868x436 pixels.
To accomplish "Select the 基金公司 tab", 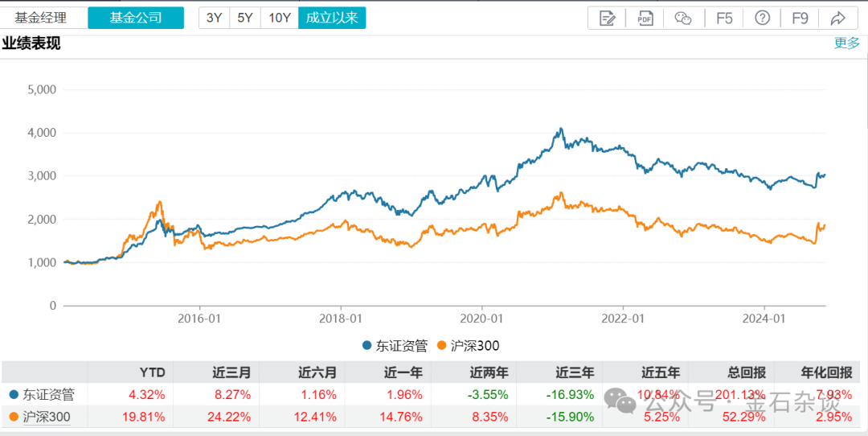I will click(x=136, y=18).
